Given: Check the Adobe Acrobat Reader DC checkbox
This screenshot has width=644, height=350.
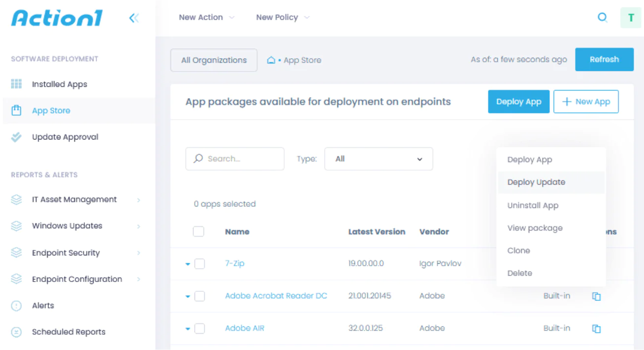Looking at the screenshot, I should [x=199, y=296].
